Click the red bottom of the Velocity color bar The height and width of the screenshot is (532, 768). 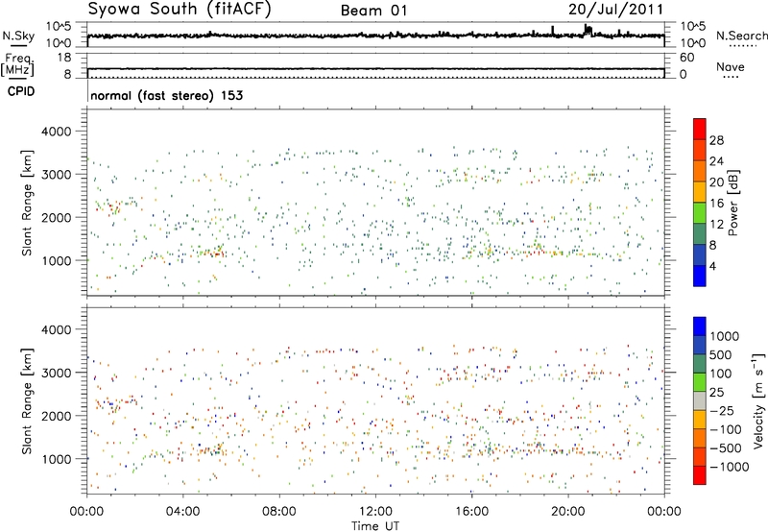700,475
